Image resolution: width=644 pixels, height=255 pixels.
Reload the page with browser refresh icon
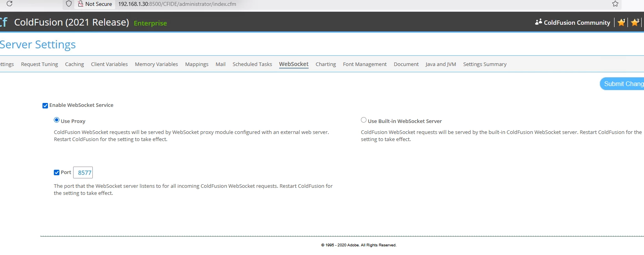coord(9,4)
